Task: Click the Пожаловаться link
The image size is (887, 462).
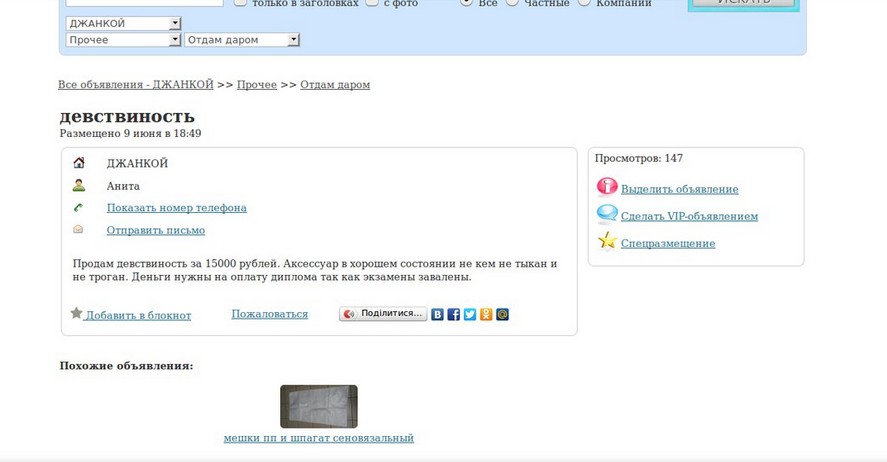Action: (x=270, y=314)
